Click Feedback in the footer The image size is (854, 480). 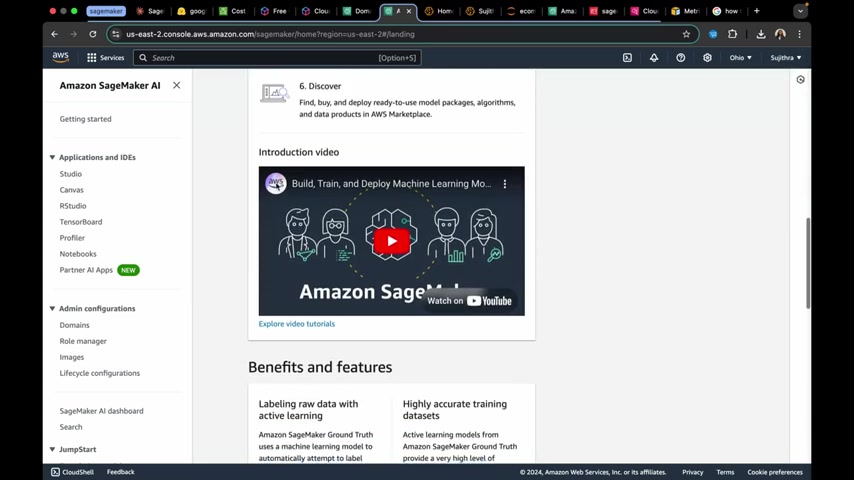tap(120, 472)
